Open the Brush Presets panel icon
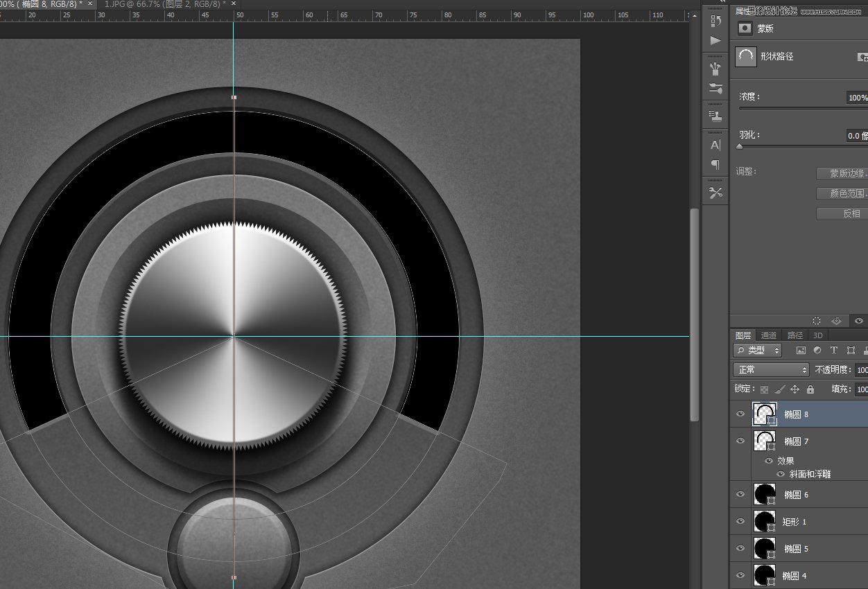The image size is (868, 589). [x=715, y=68]
